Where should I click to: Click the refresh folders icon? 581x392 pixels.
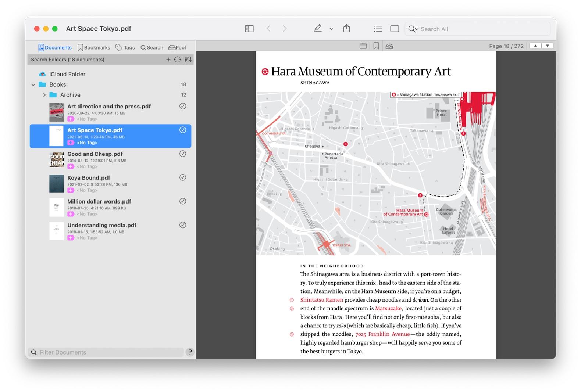coord(177,60)
